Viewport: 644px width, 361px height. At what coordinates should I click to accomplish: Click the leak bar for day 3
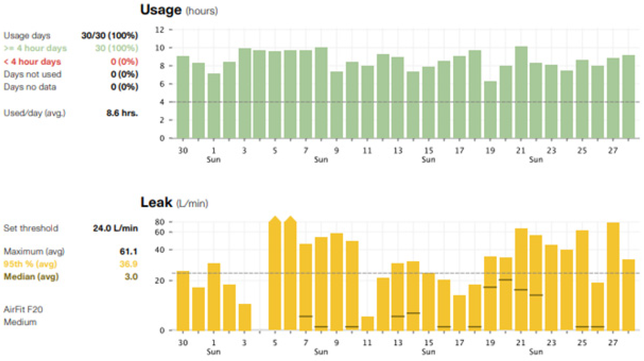[x=244, y=317]
